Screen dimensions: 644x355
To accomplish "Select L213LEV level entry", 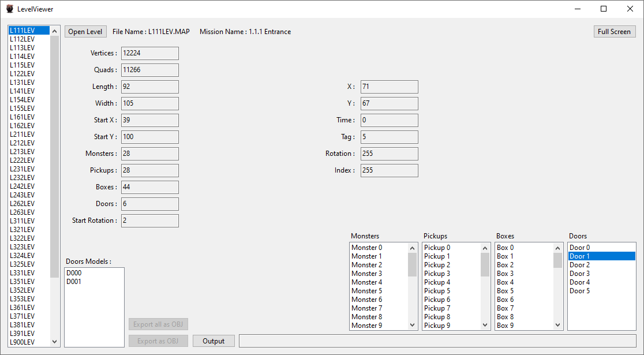I will 29,152.
